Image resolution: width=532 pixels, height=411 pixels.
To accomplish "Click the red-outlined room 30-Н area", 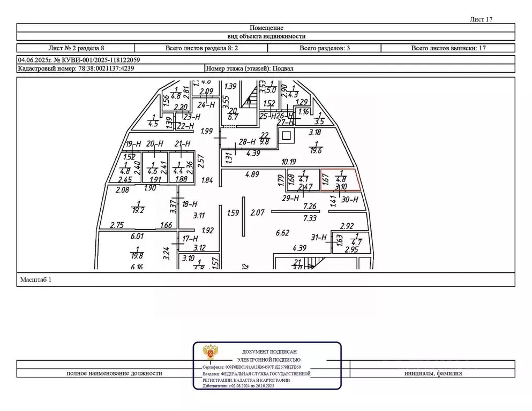I will 340,180.
